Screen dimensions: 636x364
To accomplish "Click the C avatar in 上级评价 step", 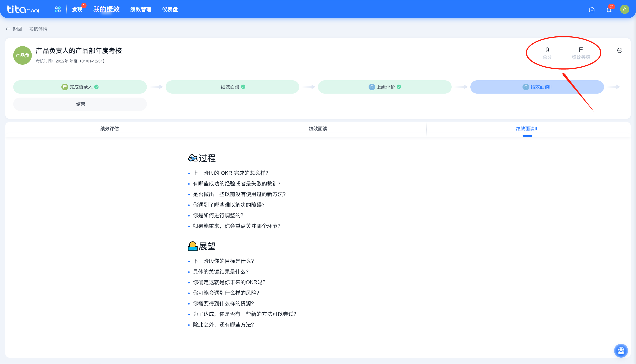I will 372,87.
